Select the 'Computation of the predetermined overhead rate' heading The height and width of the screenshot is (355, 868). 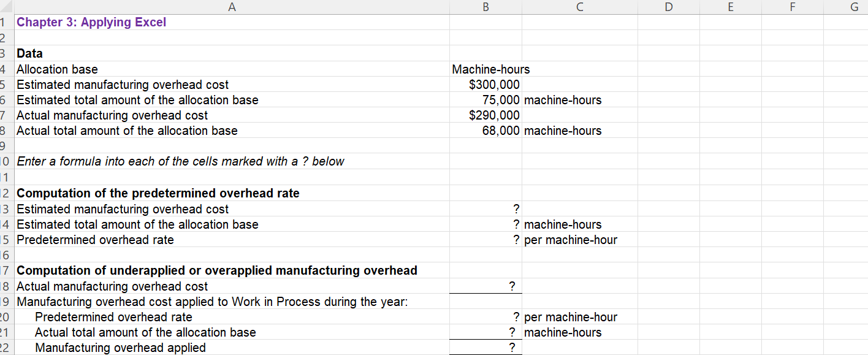(x=157, y=193)
